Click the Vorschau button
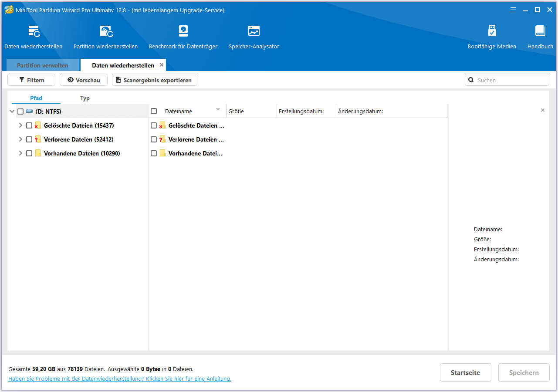This screenshot has height=392, width=558. click(x=84, y=80)
